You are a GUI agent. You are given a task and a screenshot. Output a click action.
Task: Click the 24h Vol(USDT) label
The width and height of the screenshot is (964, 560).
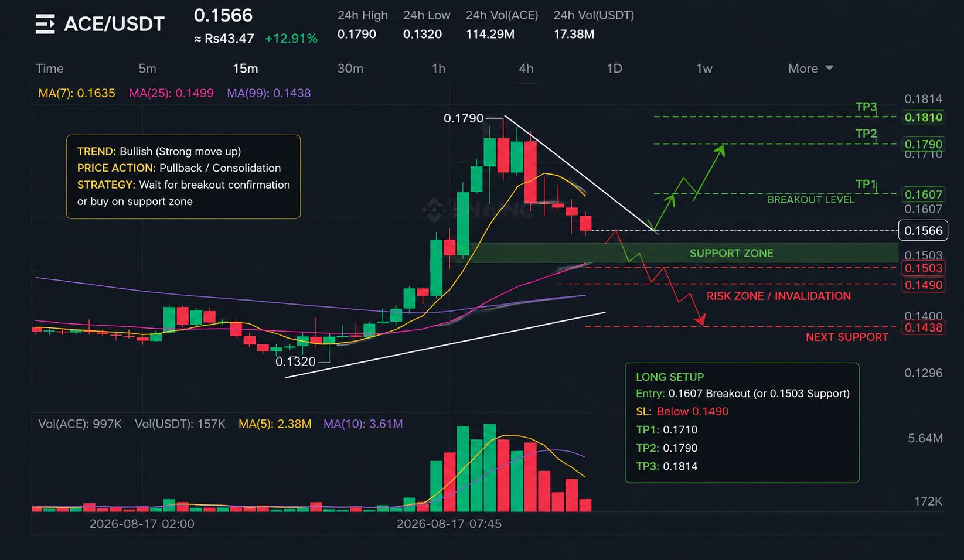coord(594,15)
